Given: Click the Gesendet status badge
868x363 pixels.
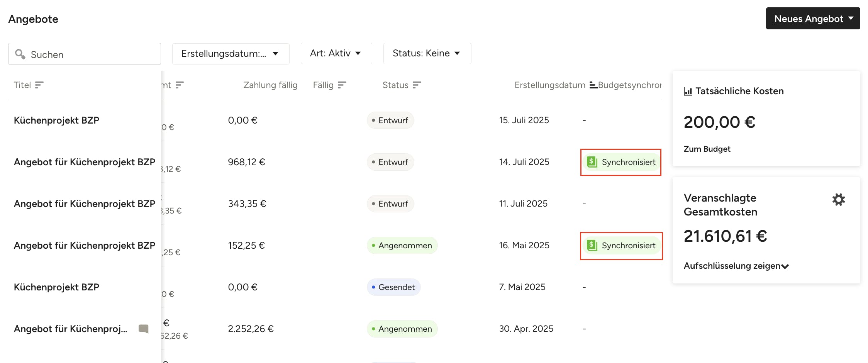Looking at the screenshot, I should pyautogui.click(x=393, y=287).
